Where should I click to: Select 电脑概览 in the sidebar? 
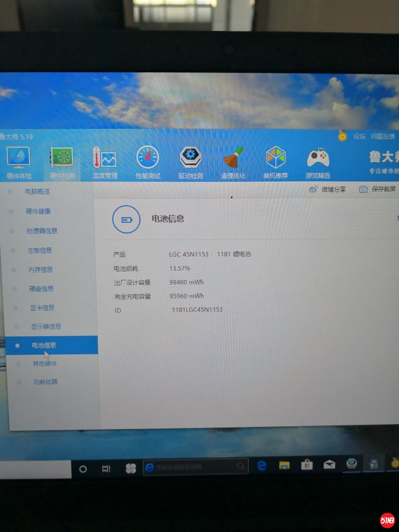[37, 192]
